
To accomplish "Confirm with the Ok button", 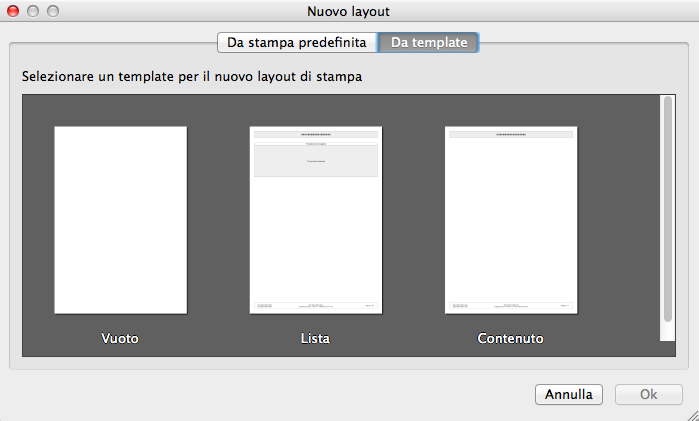I will point(648,394).
